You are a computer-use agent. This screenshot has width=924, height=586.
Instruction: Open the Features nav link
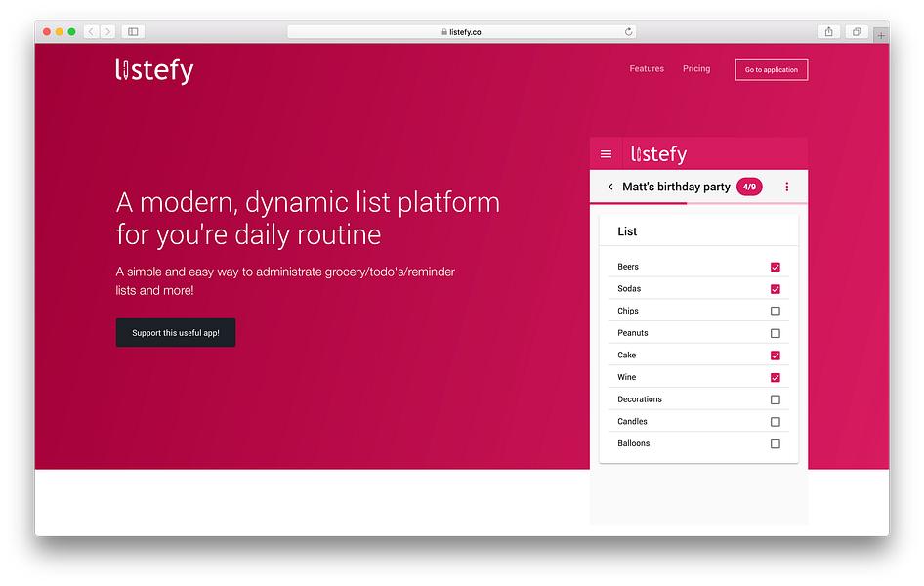[x=647, y=69]
